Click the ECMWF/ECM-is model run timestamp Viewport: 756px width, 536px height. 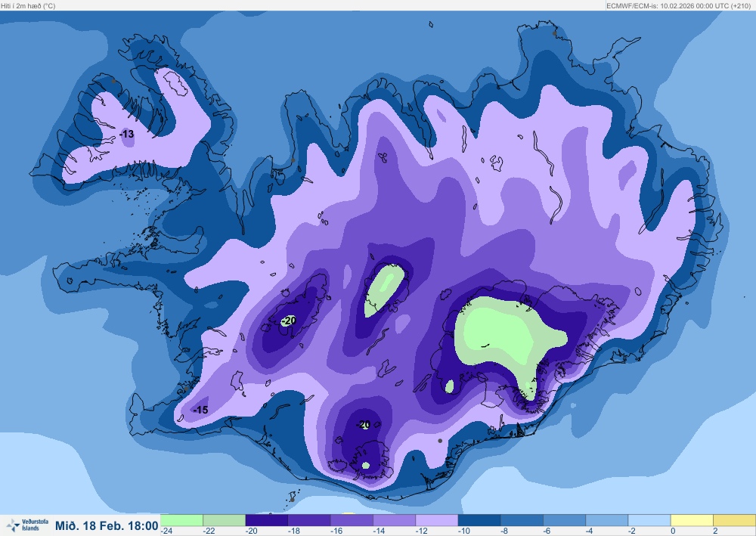click(x=678, y=6)
